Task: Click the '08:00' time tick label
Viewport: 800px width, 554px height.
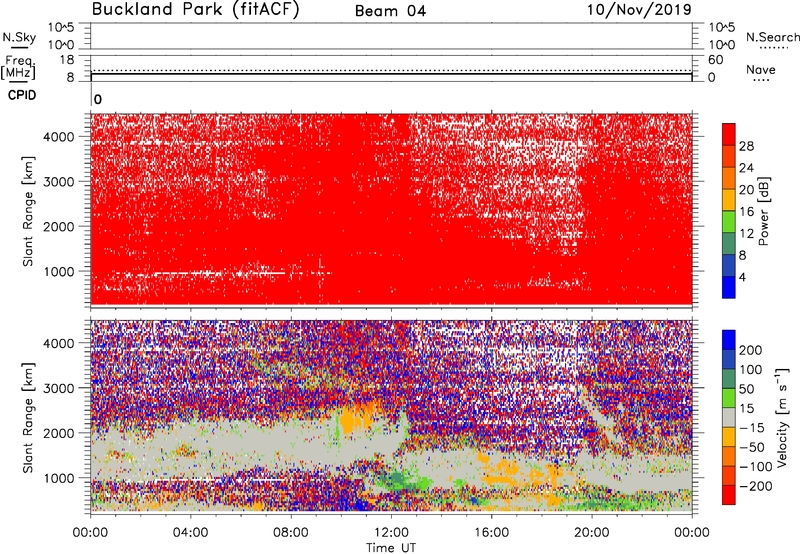Action: [x=291, y=533]
